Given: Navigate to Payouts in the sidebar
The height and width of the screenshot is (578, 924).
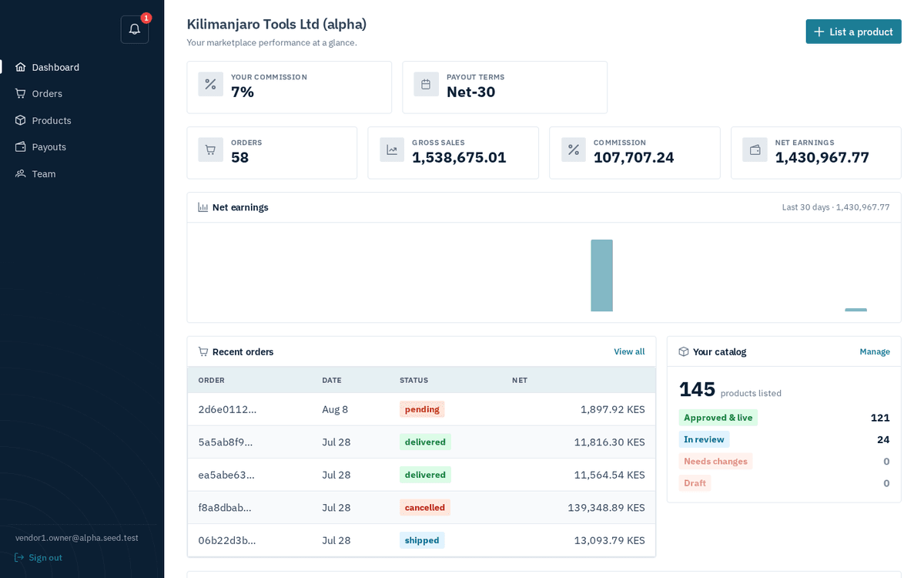Looking at the screenshot, I should pos(82,146).
